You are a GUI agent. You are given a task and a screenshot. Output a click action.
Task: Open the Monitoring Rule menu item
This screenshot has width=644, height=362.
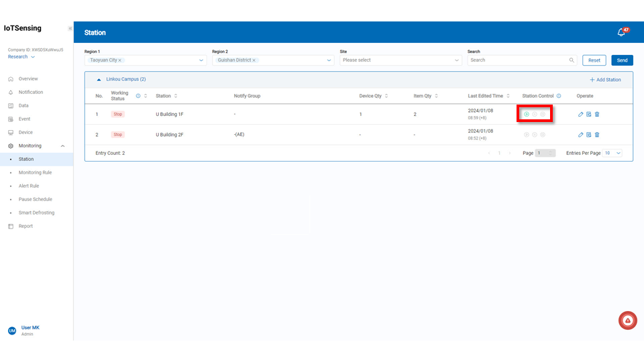(35, 172)
